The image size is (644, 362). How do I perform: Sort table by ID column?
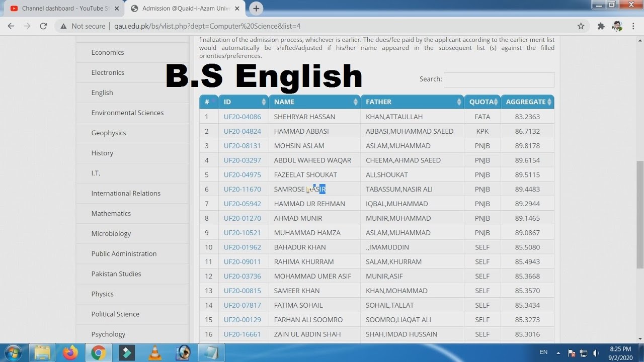[244, 102]
